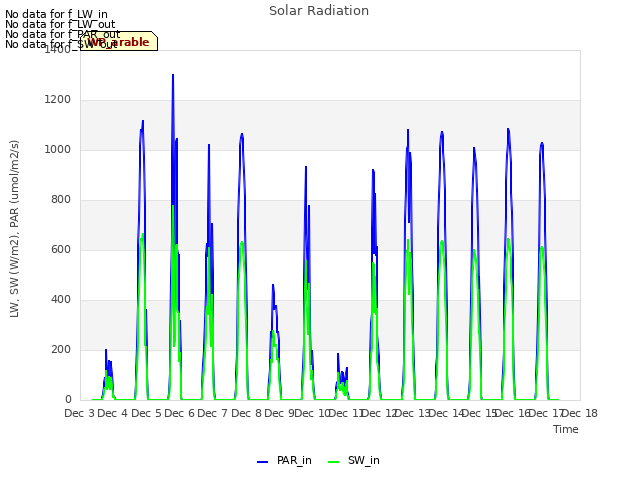Click the Solar Radiation chart title

tap(319, 11)
